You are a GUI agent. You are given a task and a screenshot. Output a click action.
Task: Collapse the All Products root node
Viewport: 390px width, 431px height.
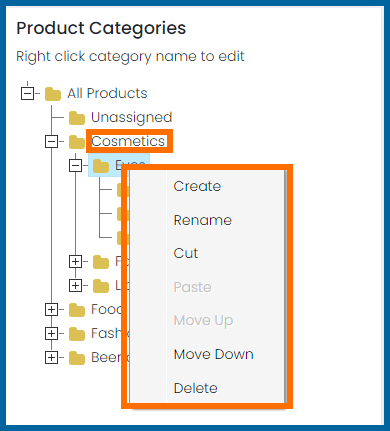click(27, 93)
